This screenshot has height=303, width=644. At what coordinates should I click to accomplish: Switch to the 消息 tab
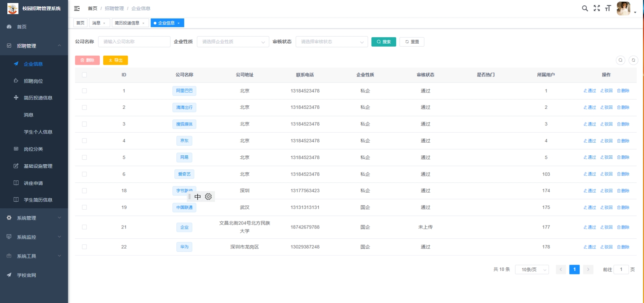tap(96, 23)
